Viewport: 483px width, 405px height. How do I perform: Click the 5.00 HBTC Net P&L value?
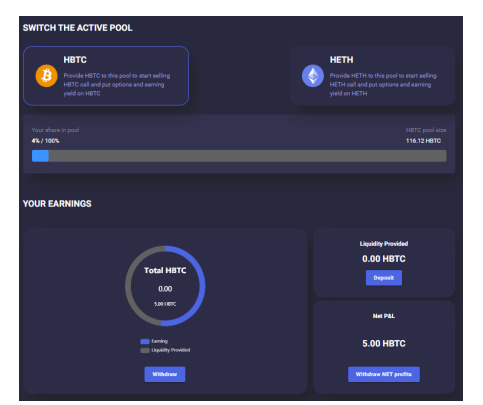pos(384,344)
